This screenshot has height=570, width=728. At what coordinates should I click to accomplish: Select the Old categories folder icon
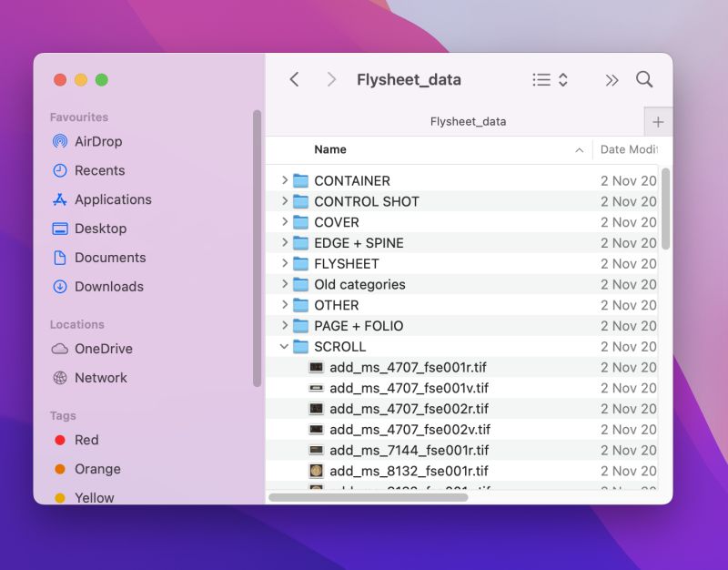point(301,284)
